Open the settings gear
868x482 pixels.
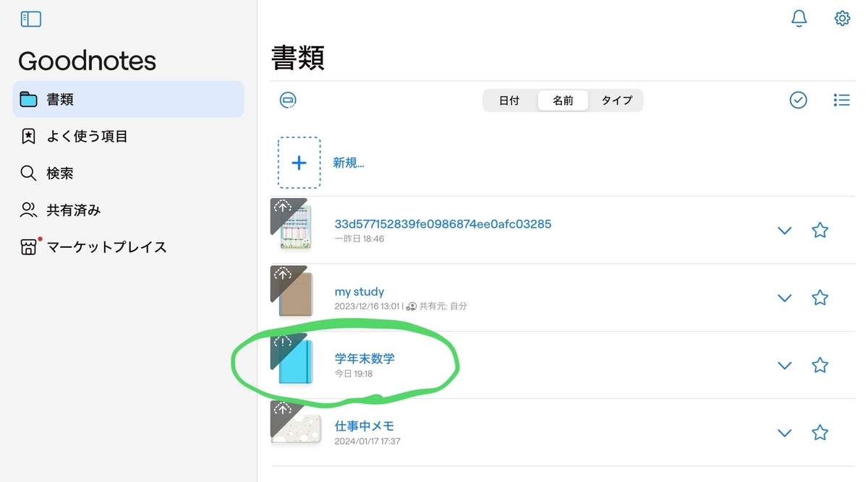click(842, 19)
